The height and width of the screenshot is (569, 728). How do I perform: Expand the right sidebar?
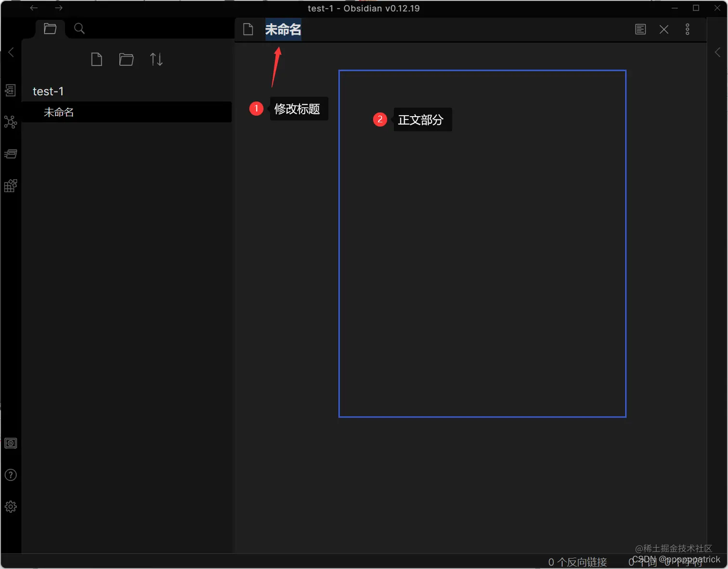coord(717,52)
